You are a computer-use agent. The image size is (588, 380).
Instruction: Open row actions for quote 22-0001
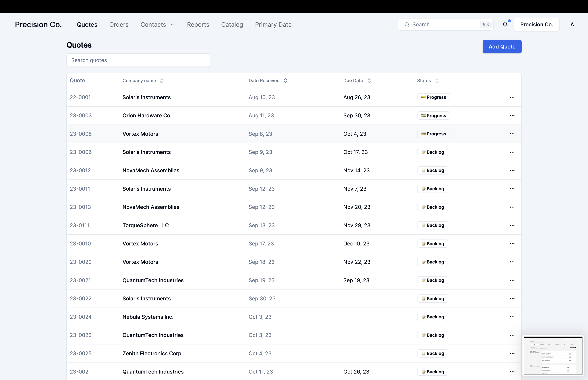click(512, 97)
